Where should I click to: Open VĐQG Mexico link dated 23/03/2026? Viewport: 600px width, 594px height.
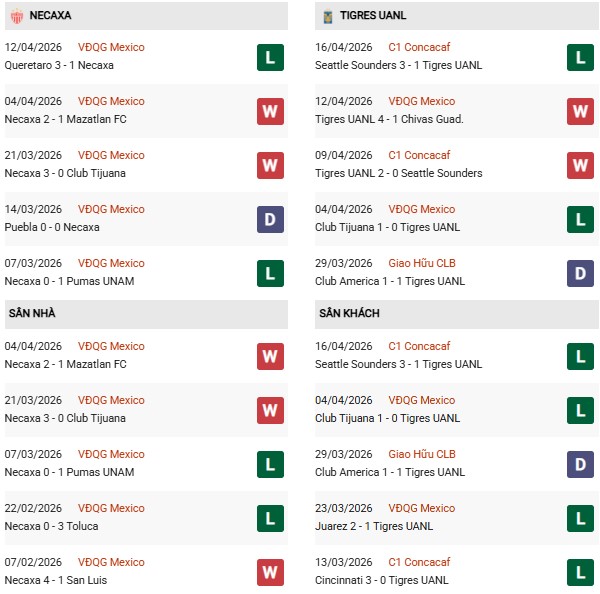coord(421,508)
